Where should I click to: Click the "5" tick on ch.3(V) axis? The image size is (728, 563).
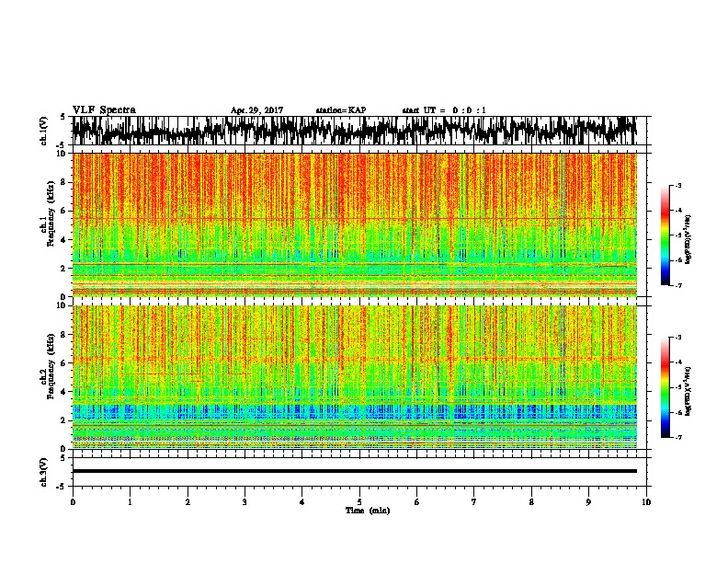pyautogui.click(x=63, y=458)
